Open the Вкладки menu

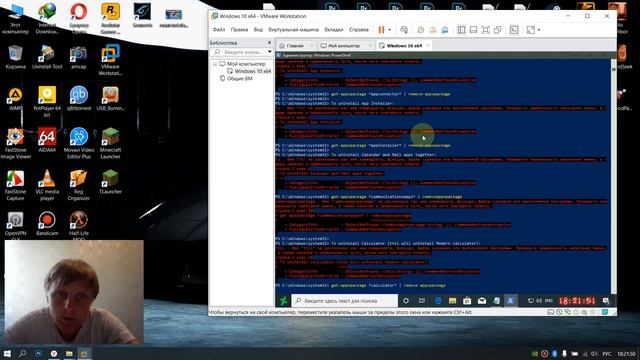coord(334,30)
